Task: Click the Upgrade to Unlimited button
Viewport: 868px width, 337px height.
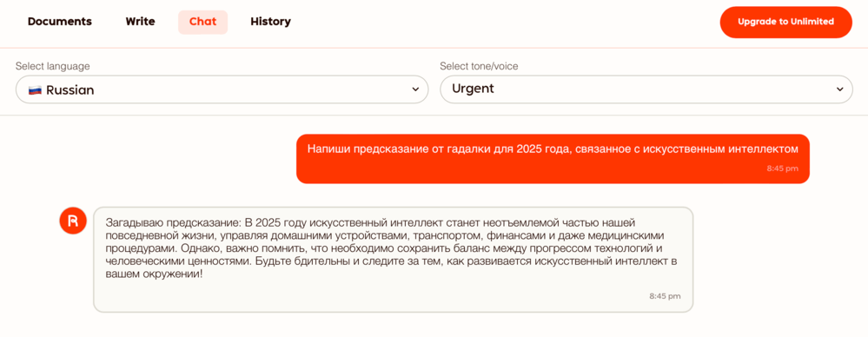Action: (785, 22)
